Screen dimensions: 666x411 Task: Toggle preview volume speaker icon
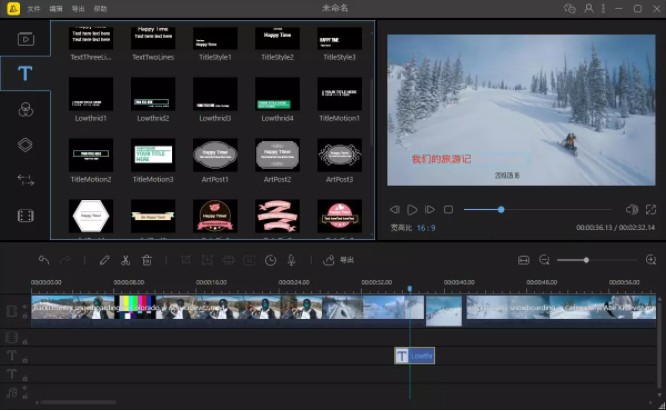point(632,209)
